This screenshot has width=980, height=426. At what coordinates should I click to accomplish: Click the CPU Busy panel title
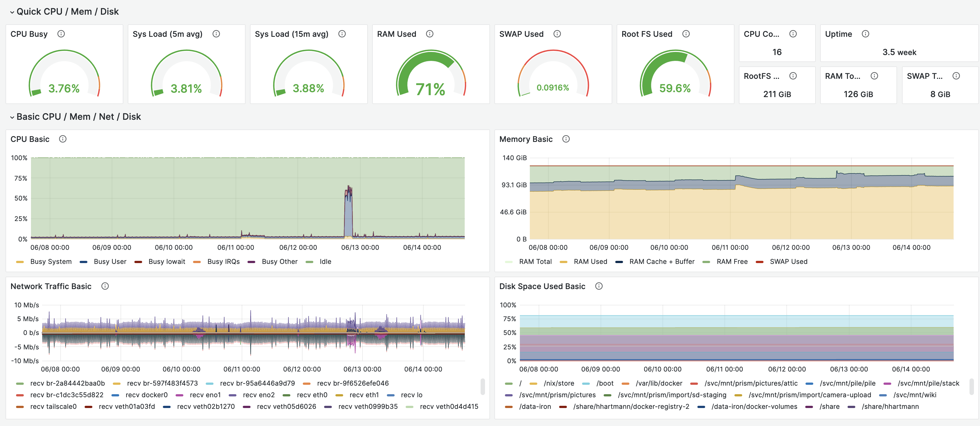(x=29, y=34)
